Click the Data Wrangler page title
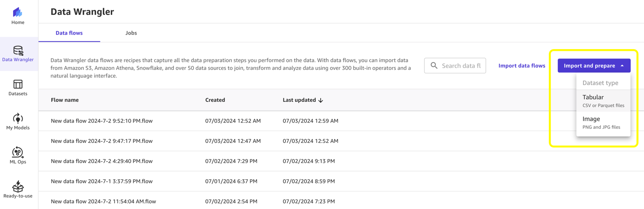 [x=82, y=12]
